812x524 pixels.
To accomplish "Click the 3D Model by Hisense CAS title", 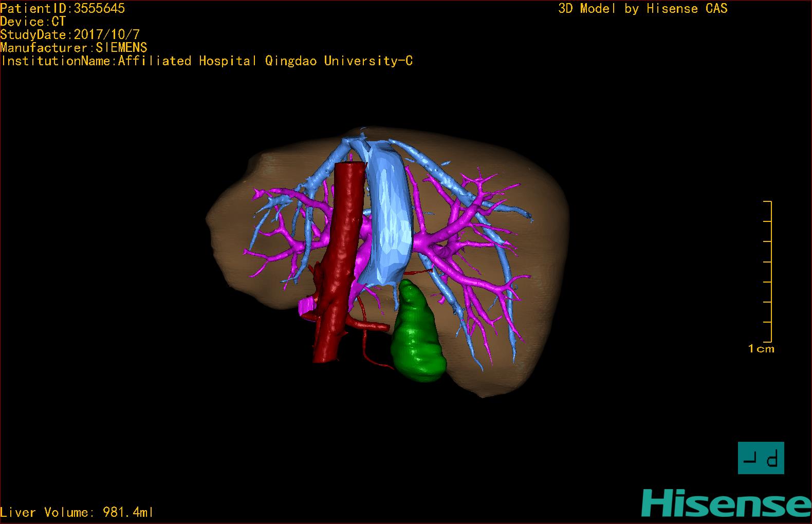I will [643, 8].
